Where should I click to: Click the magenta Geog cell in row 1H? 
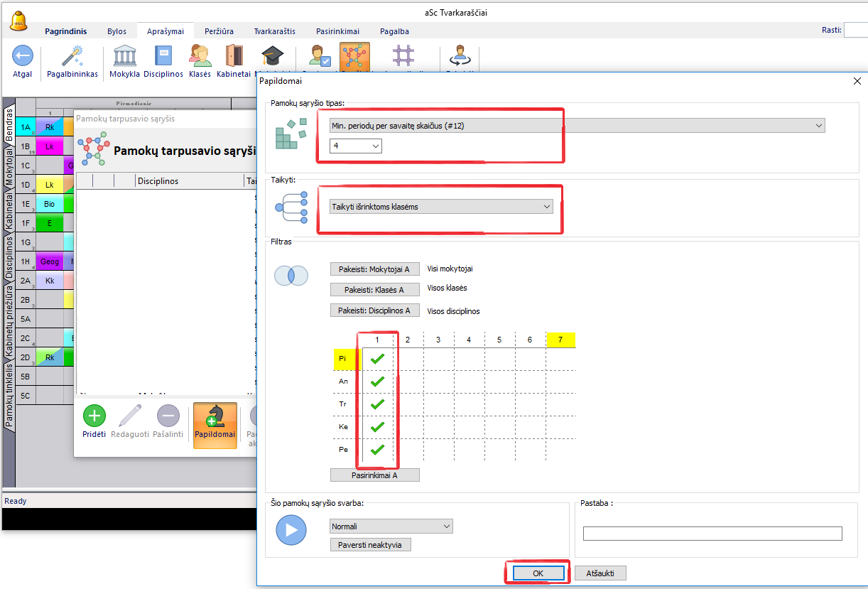tap(50, 261)
